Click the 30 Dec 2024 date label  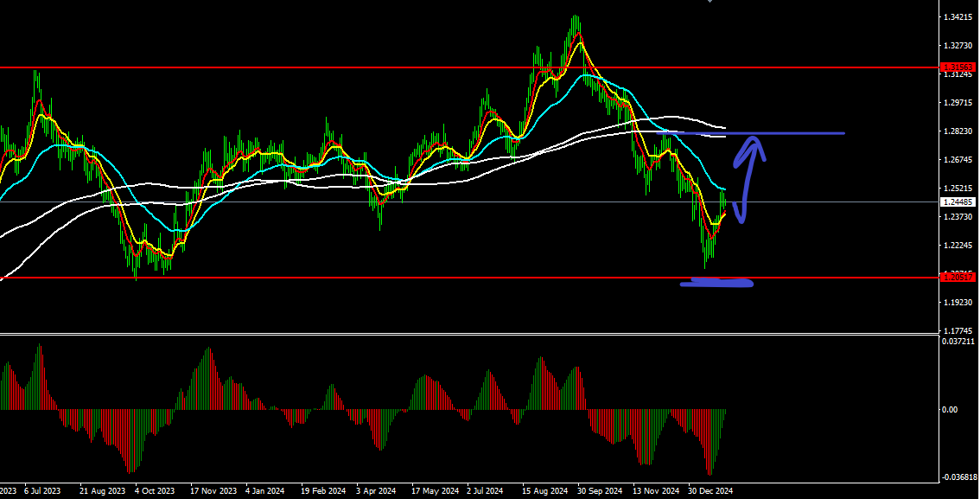click(x=710, y=491)
